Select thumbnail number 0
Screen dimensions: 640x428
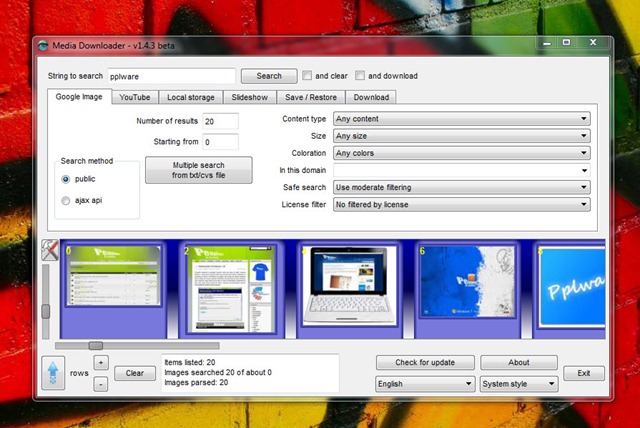(x=113, y=276)
